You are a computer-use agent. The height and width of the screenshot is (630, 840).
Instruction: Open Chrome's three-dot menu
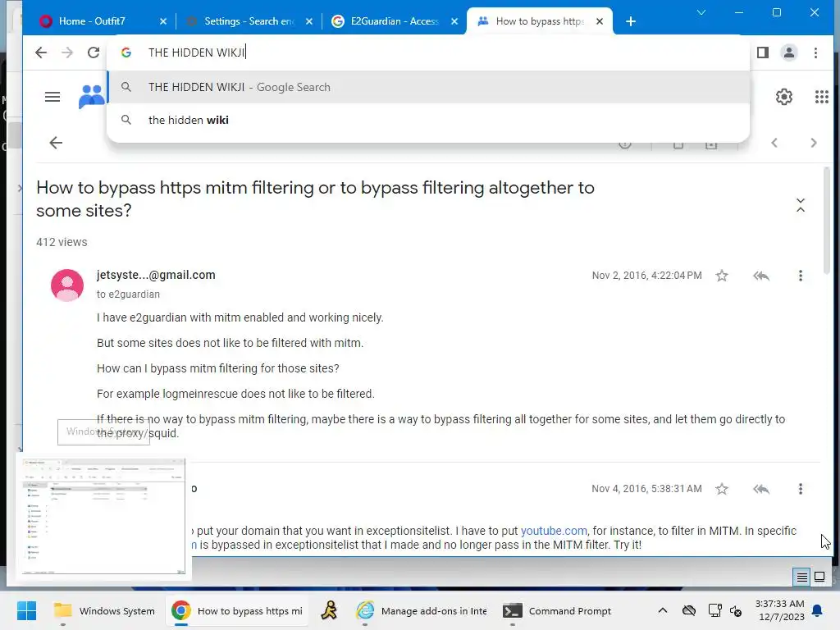point(815,52)
